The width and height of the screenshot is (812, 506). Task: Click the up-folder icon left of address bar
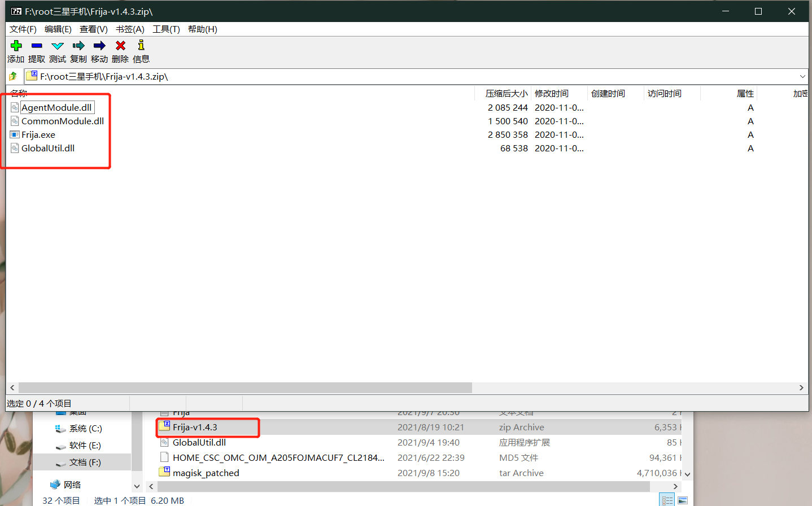[x=13, y=76]
